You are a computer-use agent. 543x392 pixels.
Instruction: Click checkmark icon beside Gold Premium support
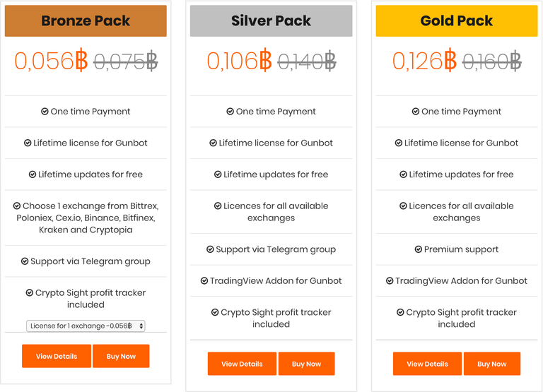(418, 250)
